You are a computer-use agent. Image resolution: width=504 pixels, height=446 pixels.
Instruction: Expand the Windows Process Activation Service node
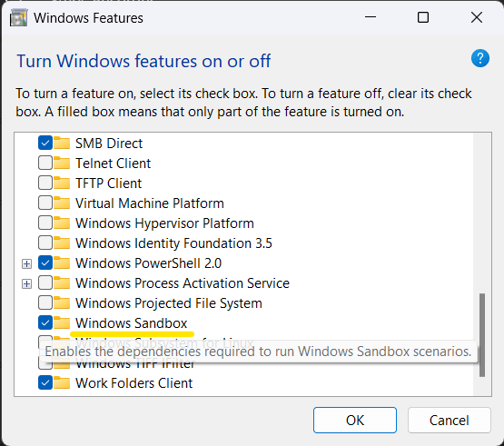26,283
